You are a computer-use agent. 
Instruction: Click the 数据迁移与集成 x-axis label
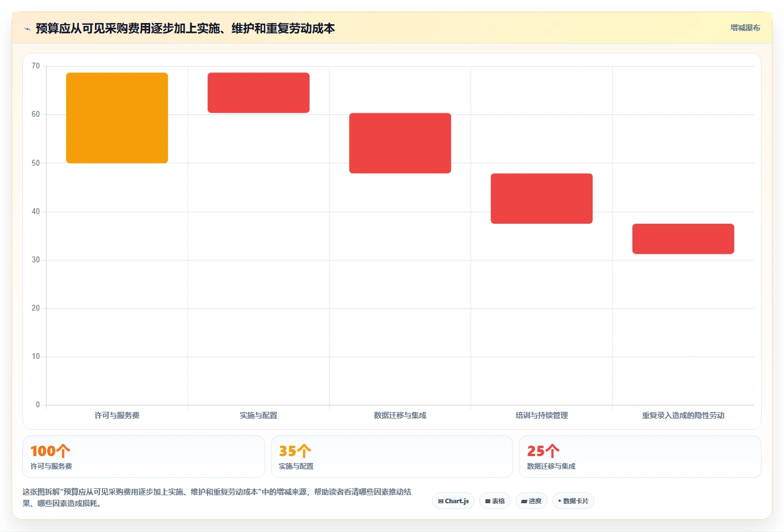[x=400, y=415]
